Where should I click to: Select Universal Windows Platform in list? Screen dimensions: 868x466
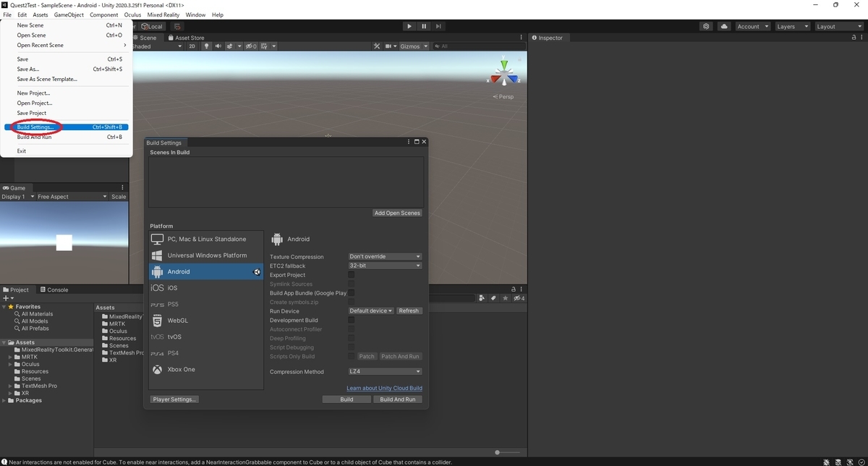point(206,255)
